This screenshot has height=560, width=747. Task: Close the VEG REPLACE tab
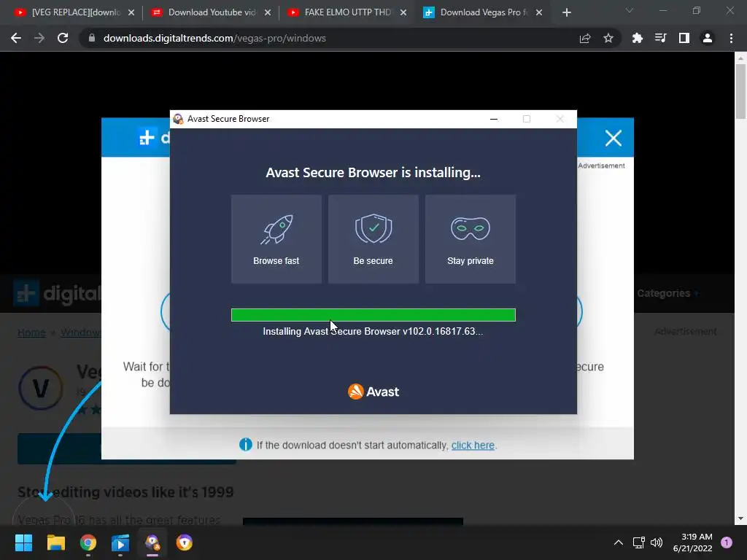[x=131, y=12]
